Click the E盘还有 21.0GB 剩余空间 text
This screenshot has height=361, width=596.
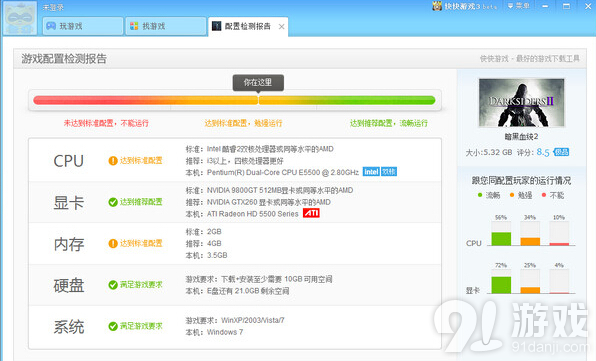pyautogui.click(x=248, y=291)
